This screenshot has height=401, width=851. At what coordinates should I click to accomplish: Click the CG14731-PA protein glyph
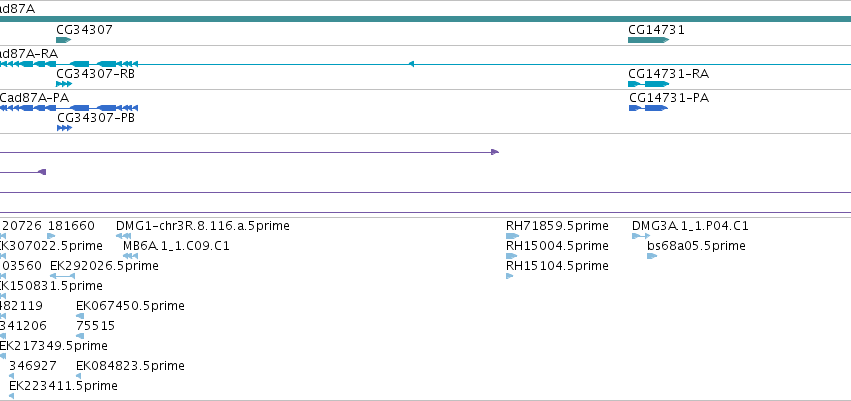[649, 108]
